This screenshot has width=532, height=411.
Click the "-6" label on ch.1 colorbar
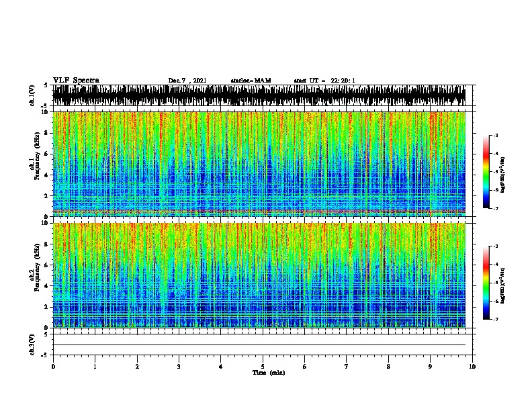click(495, 190)
